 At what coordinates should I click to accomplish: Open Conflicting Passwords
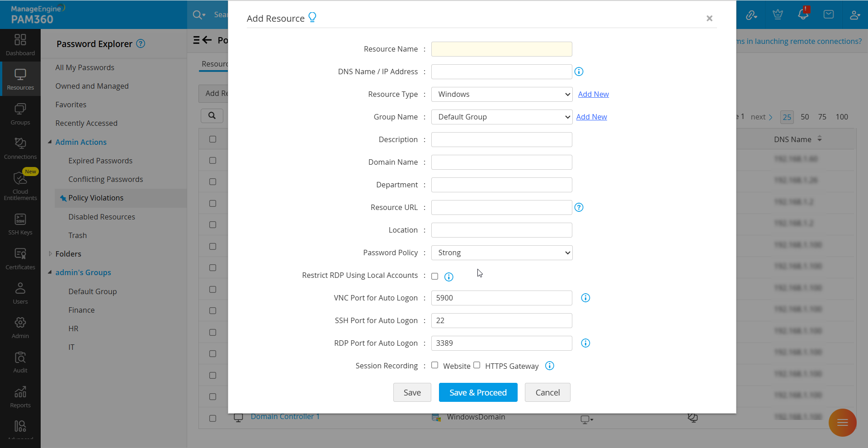point(106,179)
